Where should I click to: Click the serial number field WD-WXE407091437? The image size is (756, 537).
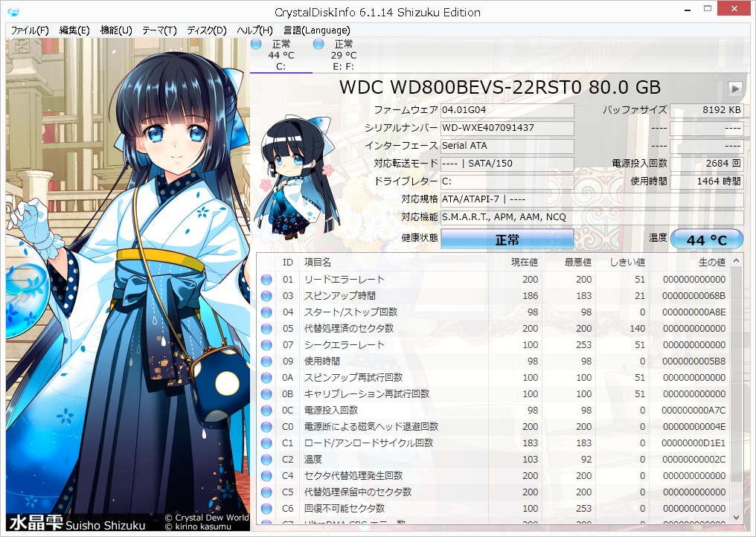(x=507, y=128)
